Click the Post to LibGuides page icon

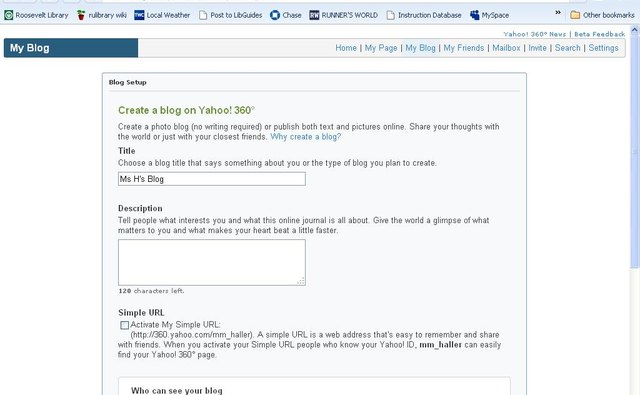coord(203,16)
